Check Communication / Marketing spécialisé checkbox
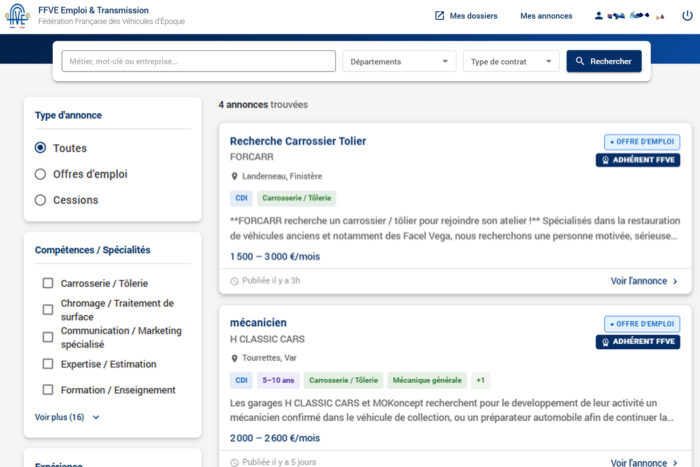This screenshot has width=700, height=467. pos(48,337)
